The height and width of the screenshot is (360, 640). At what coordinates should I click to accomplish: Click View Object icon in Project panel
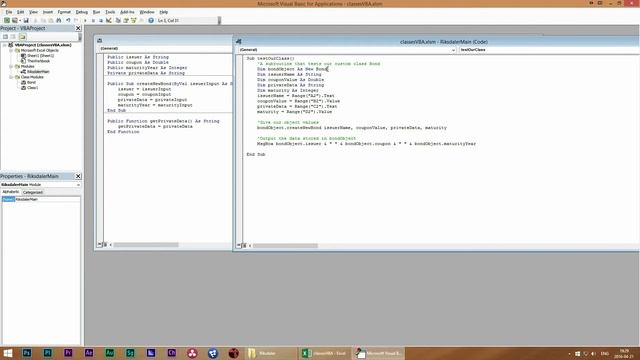pos(13,37)
